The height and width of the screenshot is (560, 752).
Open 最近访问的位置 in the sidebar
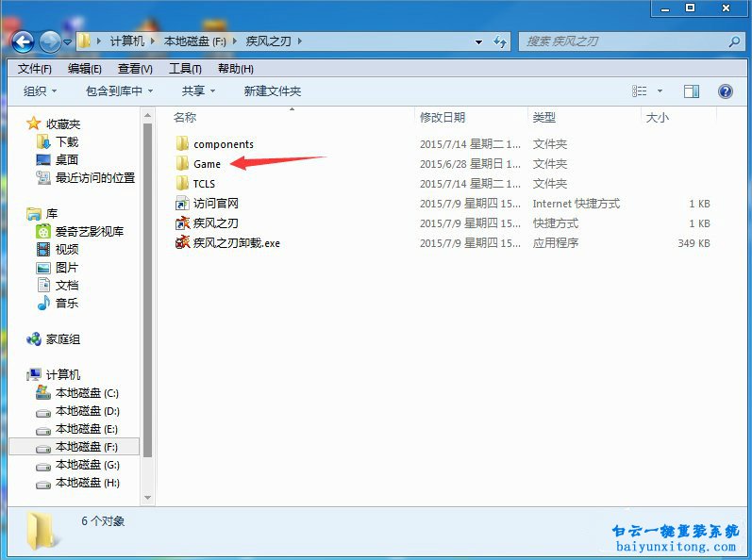(95, 178)
